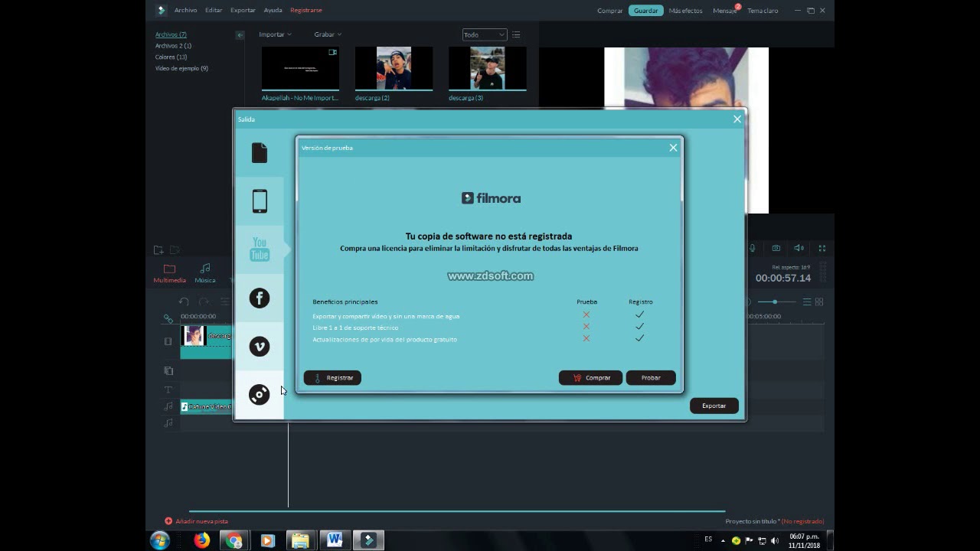Click the redo arrow above timeline

pyautogui.click(x=204, y=302)
